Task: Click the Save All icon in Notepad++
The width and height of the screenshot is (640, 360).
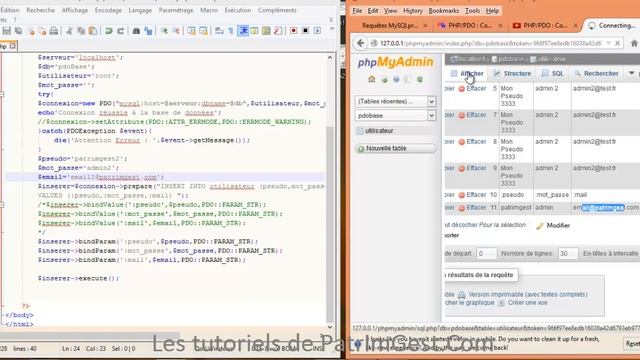Action: click(18, 31)
